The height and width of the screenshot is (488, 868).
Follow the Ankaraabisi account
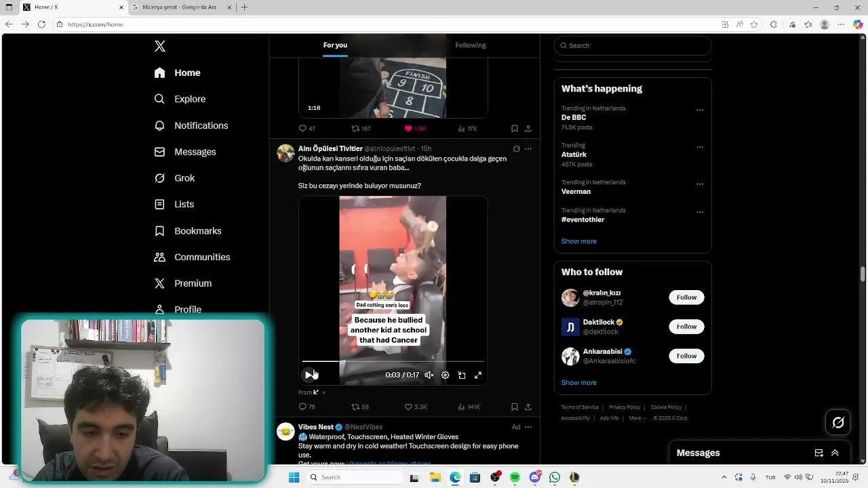pos(686,356)
